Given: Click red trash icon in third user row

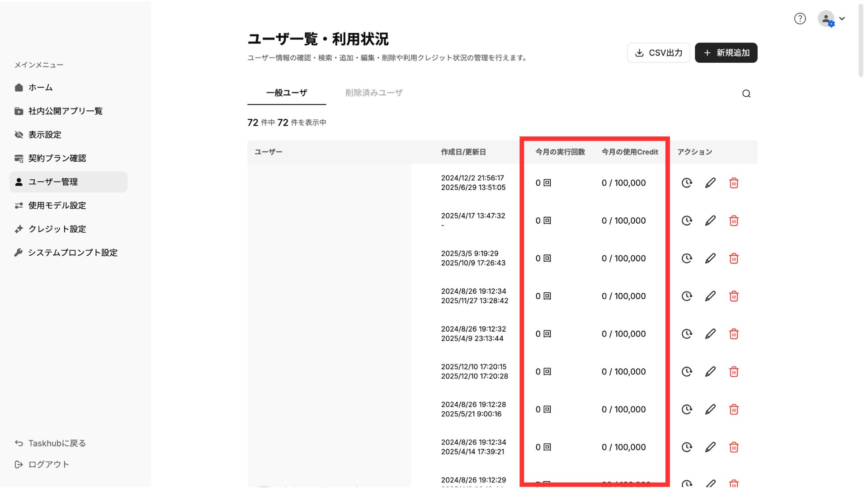Looking at the screenshot, I should [734, 258].
